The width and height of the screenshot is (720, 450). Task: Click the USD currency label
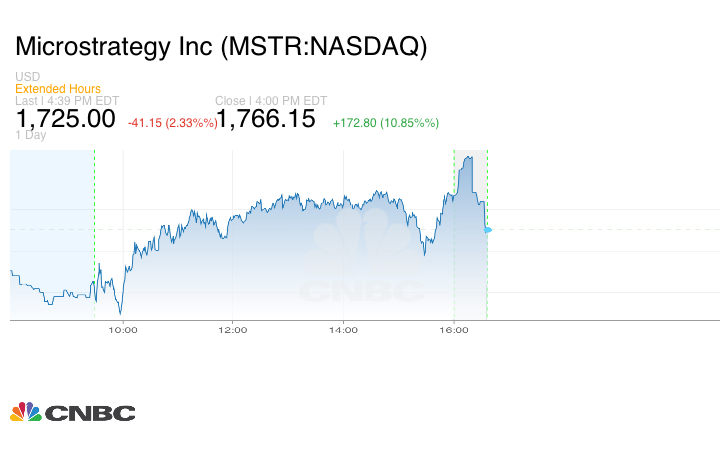[x=28, y=77]
